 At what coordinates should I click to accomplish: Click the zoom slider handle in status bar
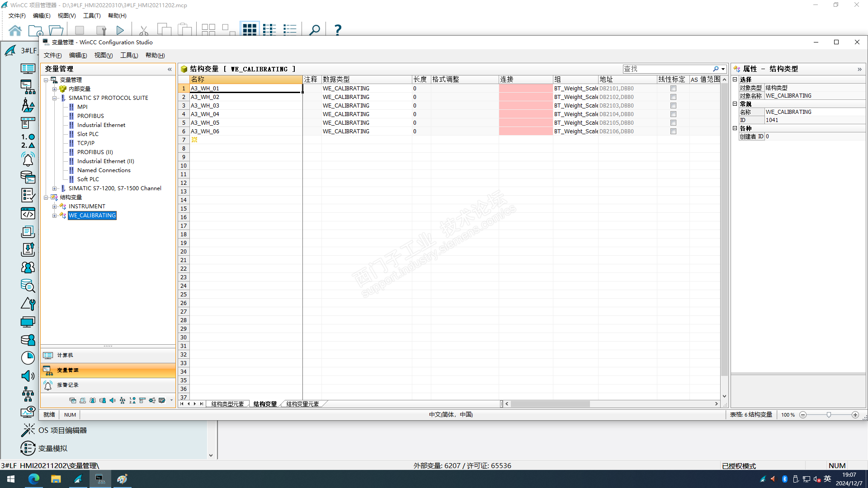point(829,415)
